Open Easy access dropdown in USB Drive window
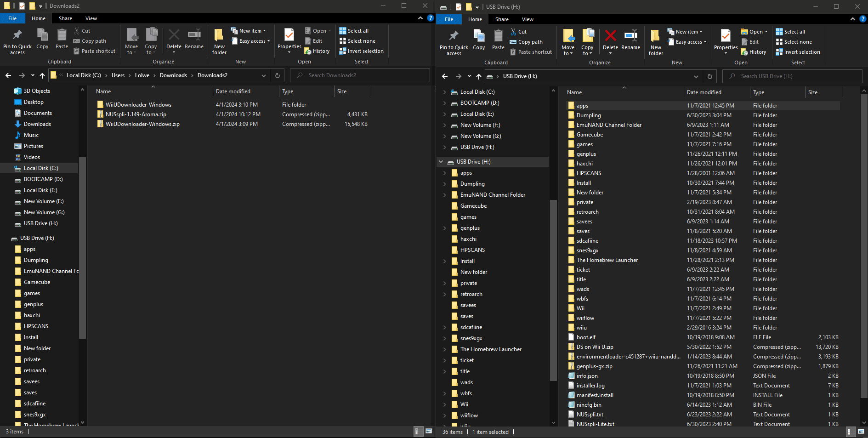Viewport: 868px width, 438px height. pyautogui.click(x=687, y=42)
